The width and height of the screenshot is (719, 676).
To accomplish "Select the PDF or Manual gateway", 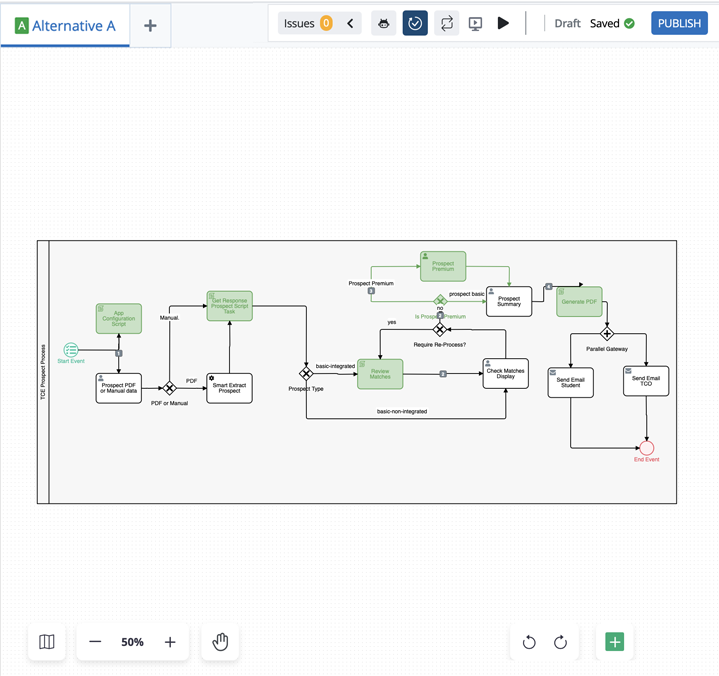I will [x=169, y=388].
